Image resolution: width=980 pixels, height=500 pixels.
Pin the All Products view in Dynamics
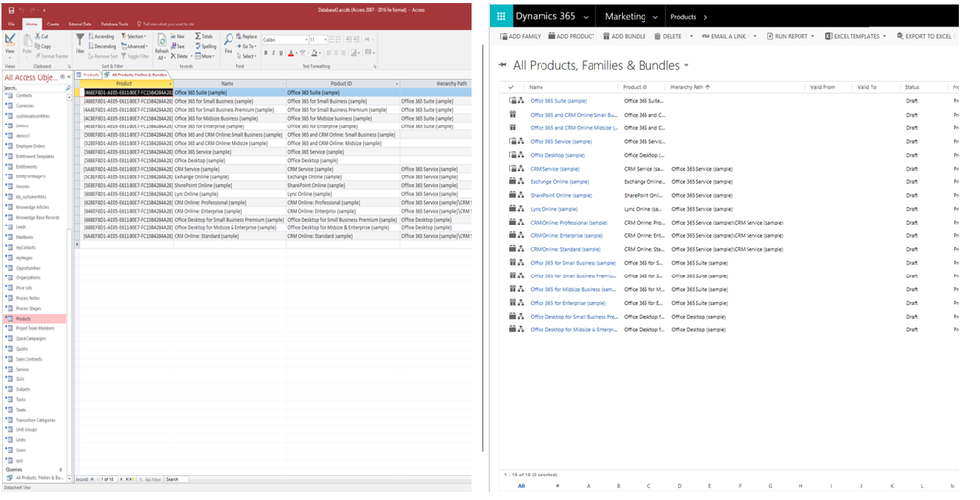pyautogui.click(x=502, y=65)
